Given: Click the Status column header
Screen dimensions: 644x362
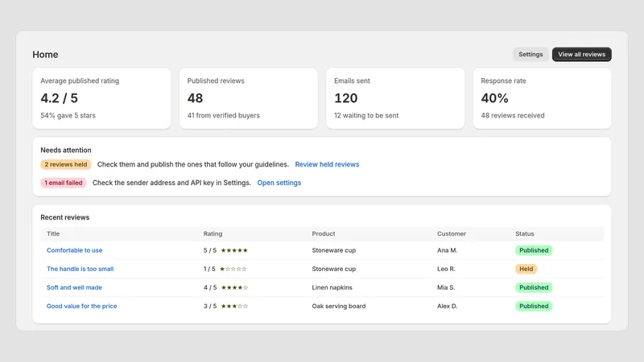Looking at the screenshot, I should click(x=525, y=233).
